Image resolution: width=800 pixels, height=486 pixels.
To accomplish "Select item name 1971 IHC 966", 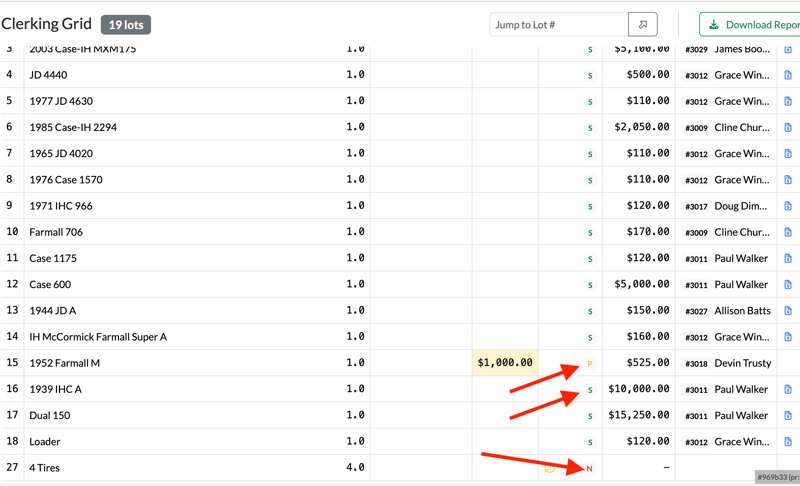I will (x=61, y=206).
